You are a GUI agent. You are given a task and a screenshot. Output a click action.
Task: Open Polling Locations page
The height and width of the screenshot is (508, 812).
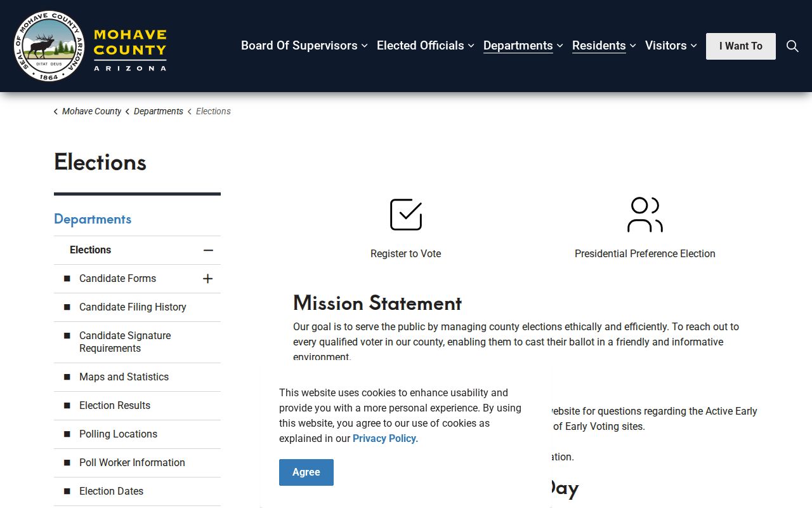pos(118,434)
